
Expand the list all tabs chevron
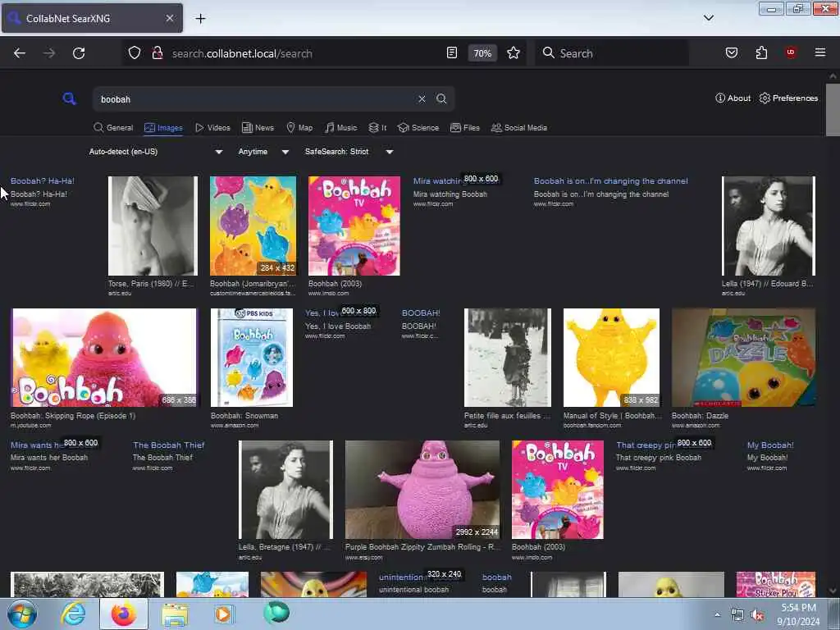point(708,18)
